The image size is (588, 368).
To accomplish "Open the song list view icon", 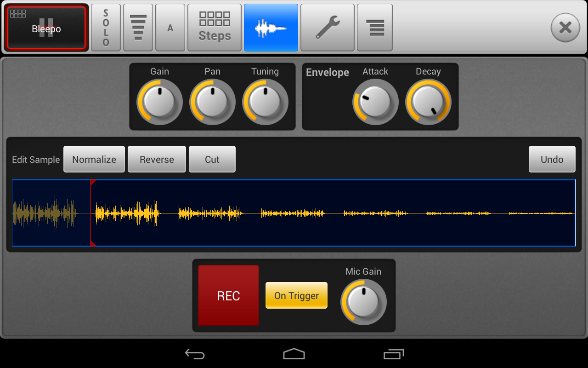I will [x=374, y=28].
